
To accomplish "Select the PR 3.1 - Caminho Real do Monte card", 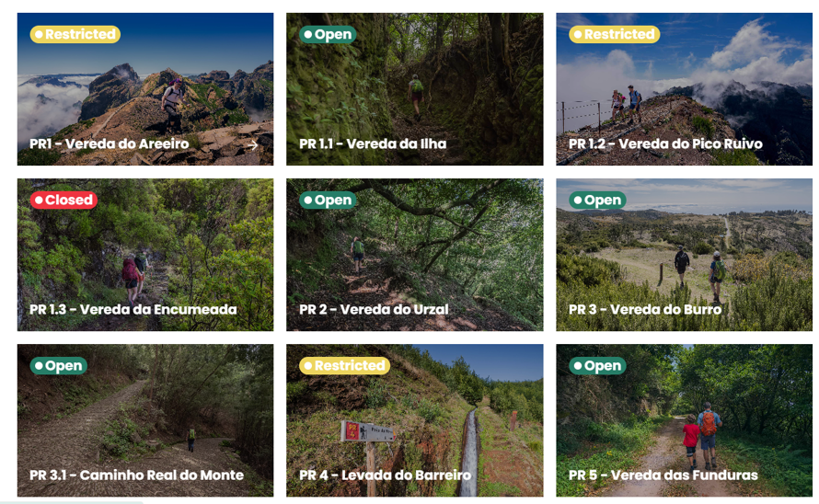I will point(145,420).
